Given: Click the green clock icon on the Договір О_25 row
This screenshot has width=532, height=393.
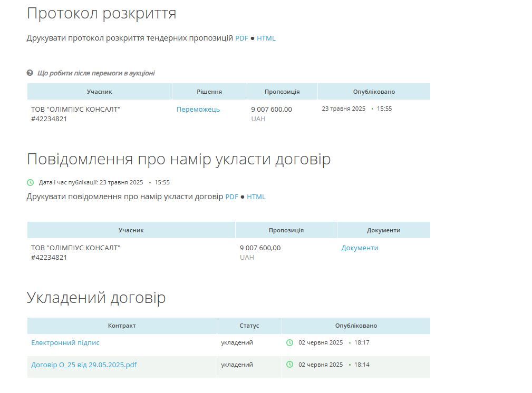Looking at the screenshot, I should tap(289, 365).
